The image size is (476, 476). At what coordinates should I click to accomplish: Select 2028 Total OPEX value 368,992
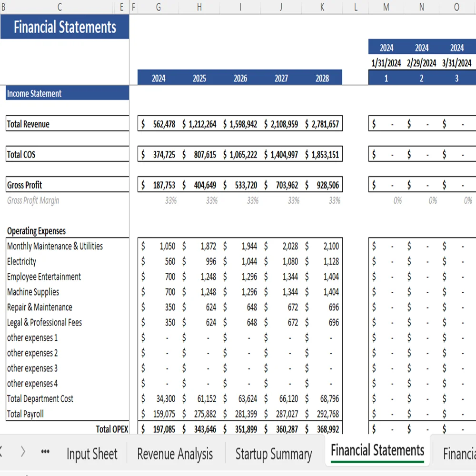click(x=322, y=429)
